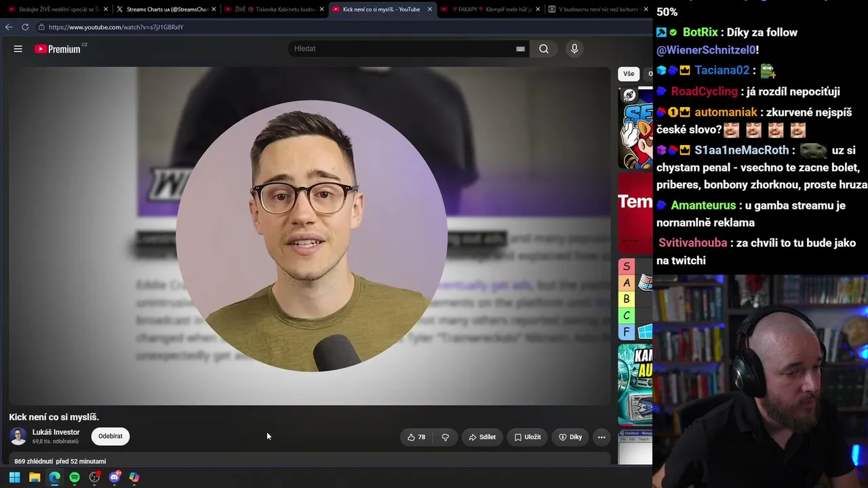Click S1aa1neMacRoth username in chat
The image size is (868, 488).
pos(742,150)
